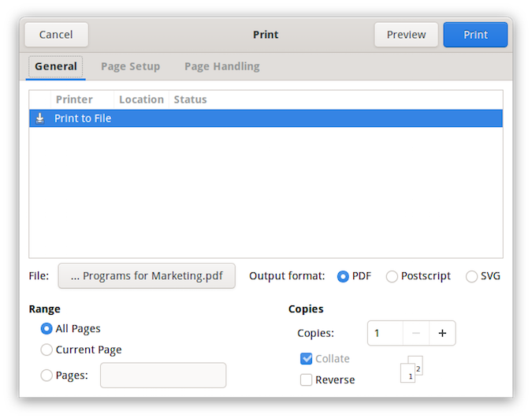This screenshot has height=419, width=532.
Task: Select the All Pages range option
Action: pyautogui.click(x=47, y=328)
